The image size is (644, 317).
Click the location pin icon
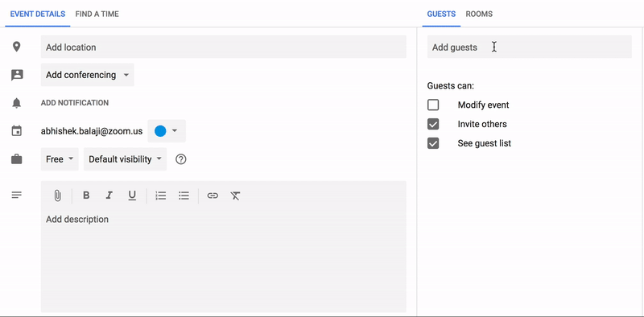16,47
